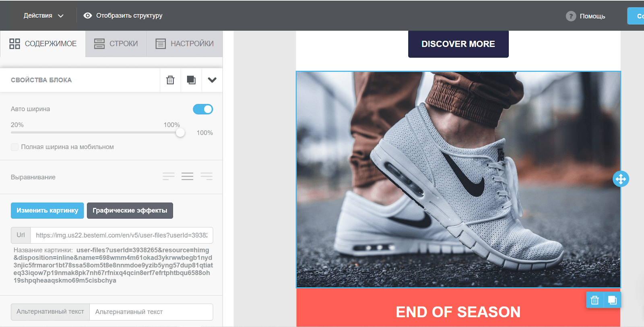Delete block via trash icon in Свойства блока
Image resolution: width=644 pixels, height=327 pixels.
coord(171,80)
